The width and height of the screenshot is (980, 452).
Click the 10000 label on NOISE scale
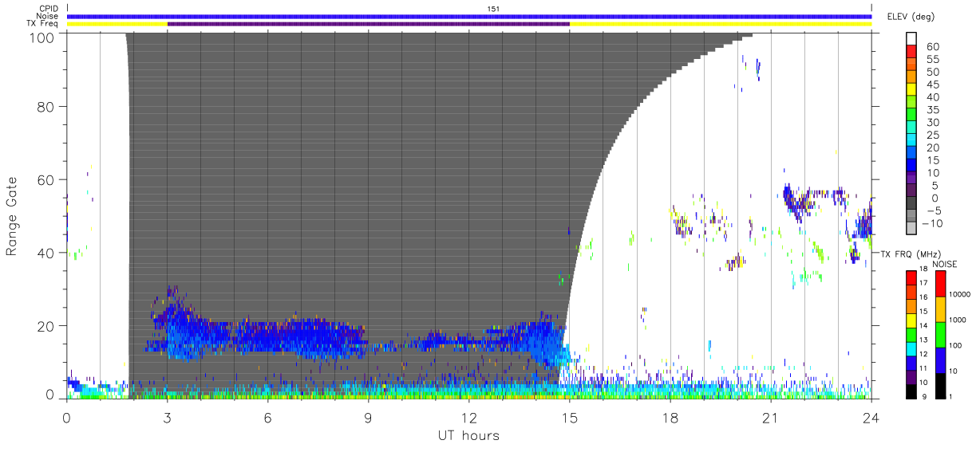(962, 294)
